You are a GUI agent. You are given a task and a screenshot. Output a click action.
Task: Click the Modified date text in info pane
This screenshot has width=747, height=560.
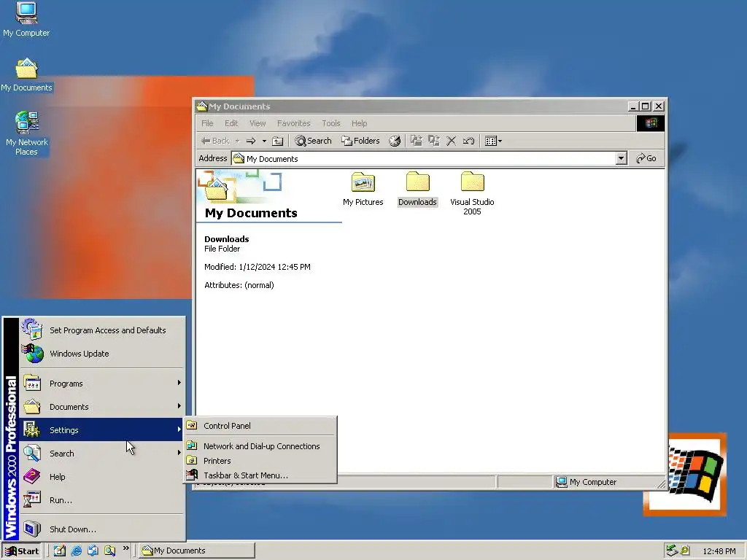[x=258, y=267]
